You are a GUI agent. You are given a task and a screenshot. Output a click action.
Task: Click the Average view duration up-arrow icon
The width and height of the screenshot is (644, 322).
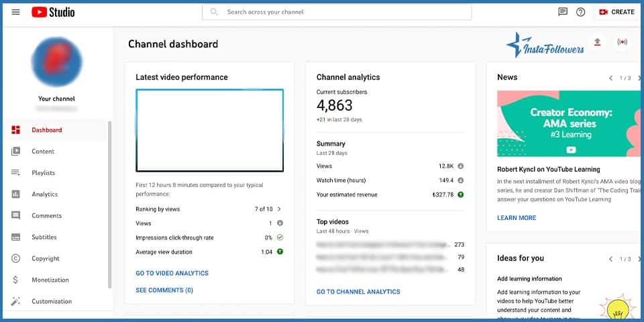point(280,252)
